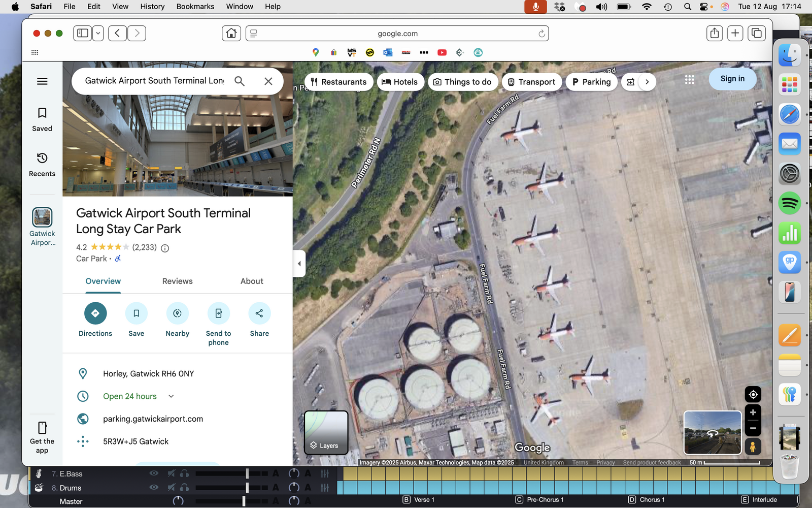Open the YouTube favorite bookmark icon
The height and width of the screenshot is (508, 812).
pyautogui.click(x=442, y=52)
